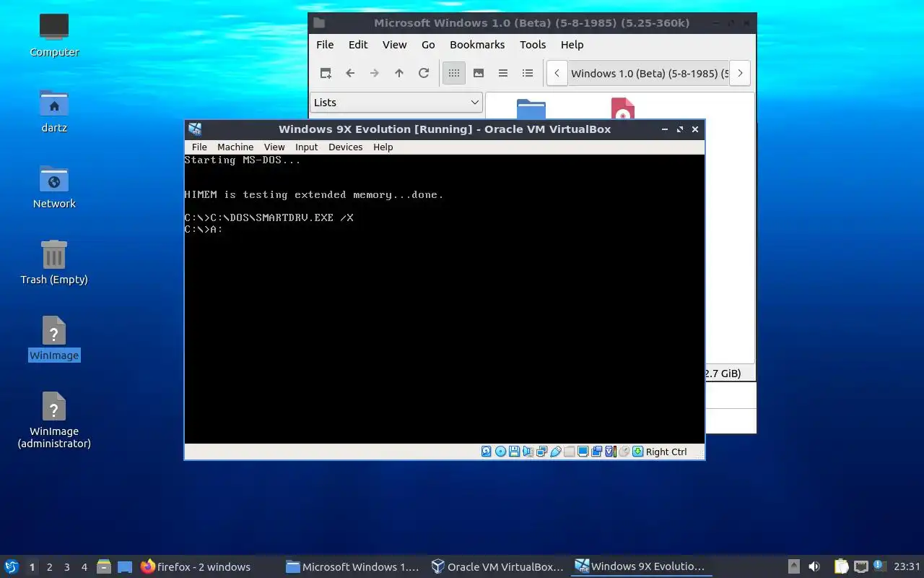Open the Tools menu in the file manager

coord(533,45)
